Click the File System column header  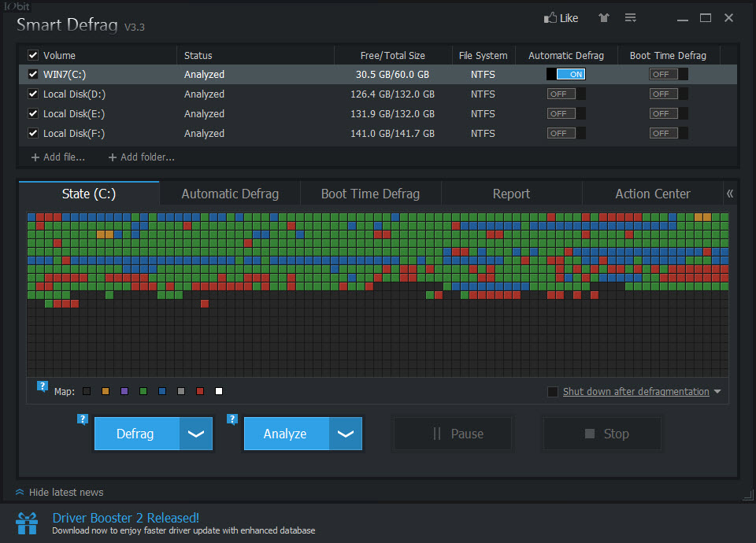point(484,55)
